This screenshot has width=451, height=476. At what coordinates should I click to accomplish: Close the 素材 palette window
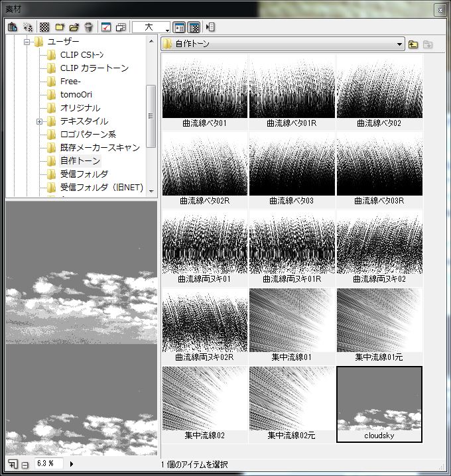(x=440, y=10)
